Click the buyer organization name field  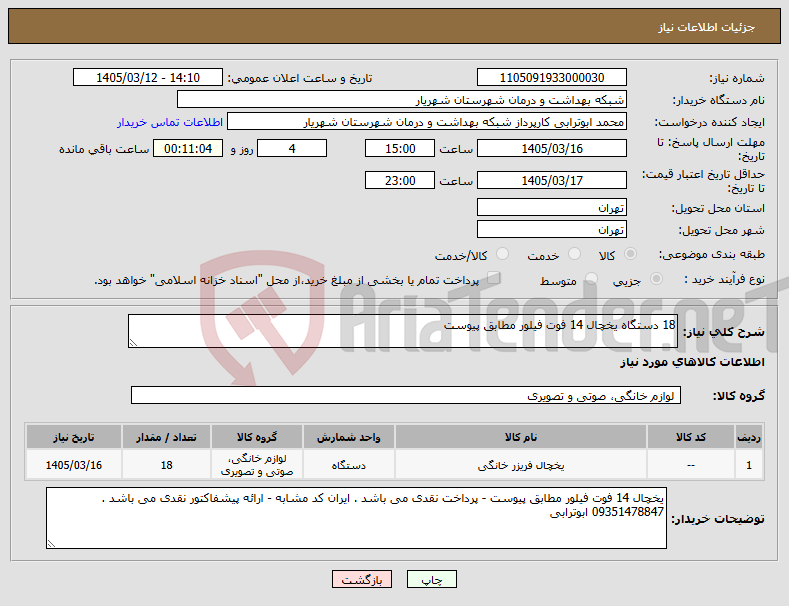coord(402,100)
